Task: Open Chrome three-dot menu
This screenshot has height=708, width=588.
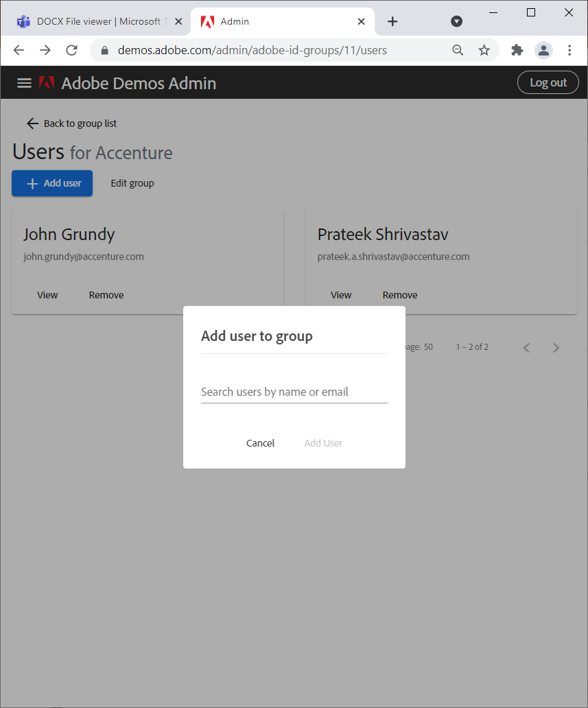Action: (x=569, y=50)
